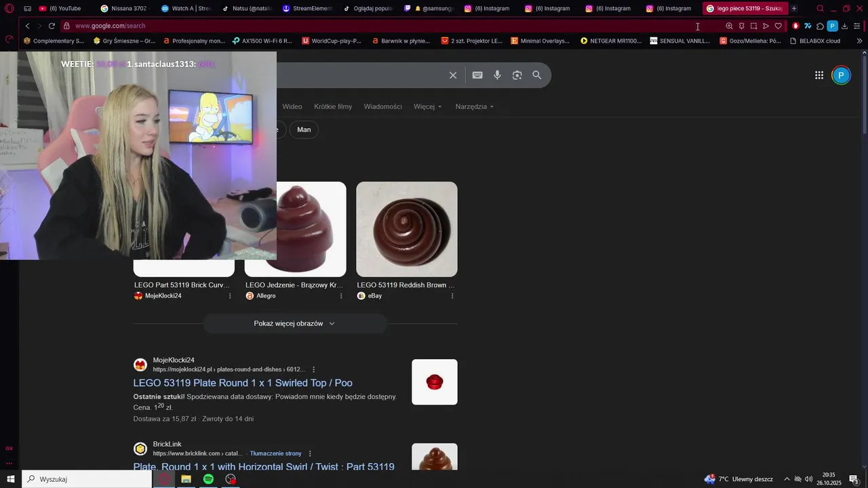Select the Krótkie filmy search filter
Image resolution: width=868 pixels, height=488 pixels.
pos(333,106)
